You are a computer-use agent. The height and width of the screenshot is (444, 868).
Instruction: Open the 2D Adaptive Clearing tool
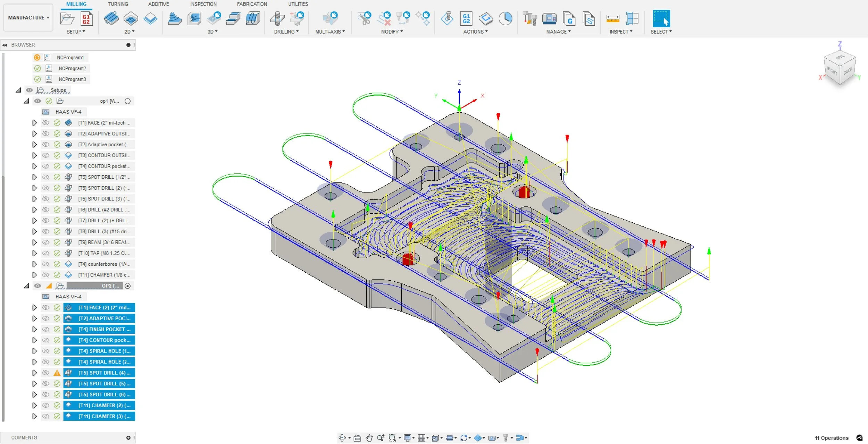tap(131, 18)
